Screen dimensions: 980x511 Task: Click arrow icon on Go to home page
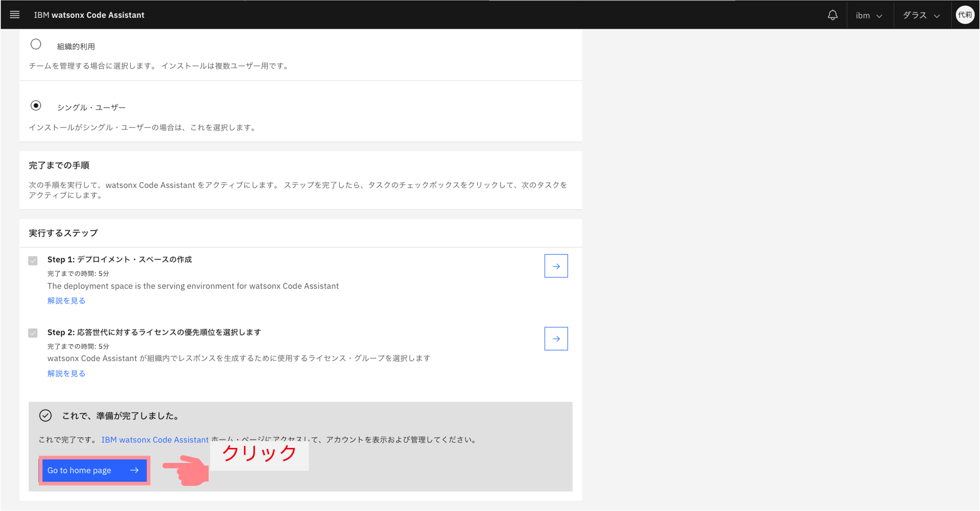[134, 470]
